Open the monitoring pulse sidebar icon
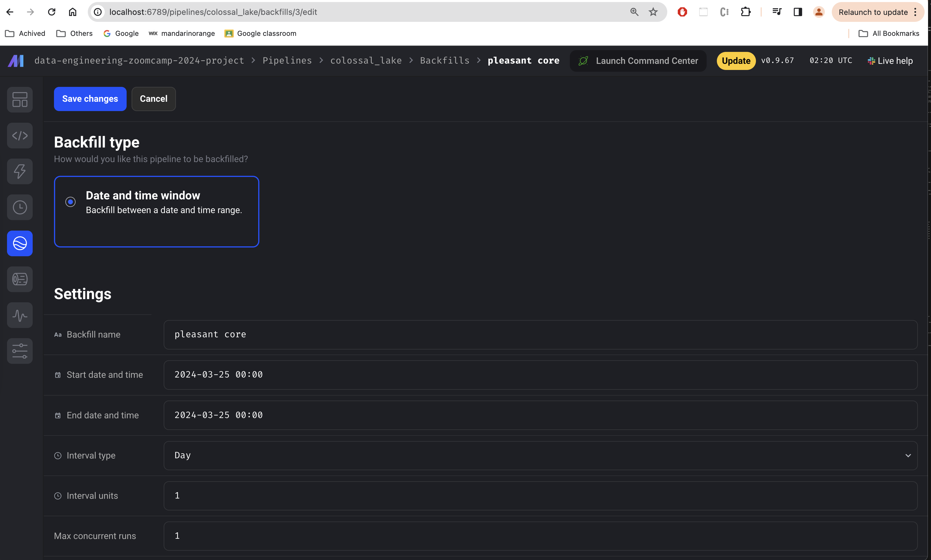Image resolution: width=931 pixels, height=560 pixels. (x=20, y=315)
